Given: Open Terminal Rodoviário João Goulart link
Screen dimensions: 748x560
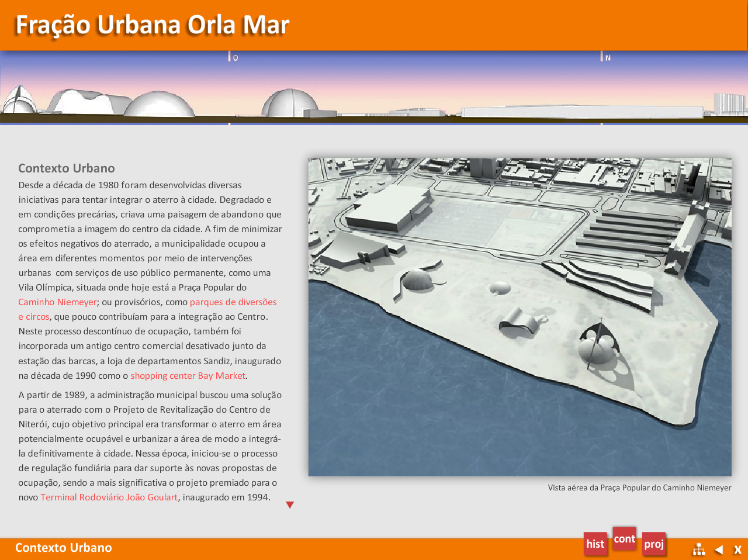Looking at the screenshot, I should coord(109,497).
